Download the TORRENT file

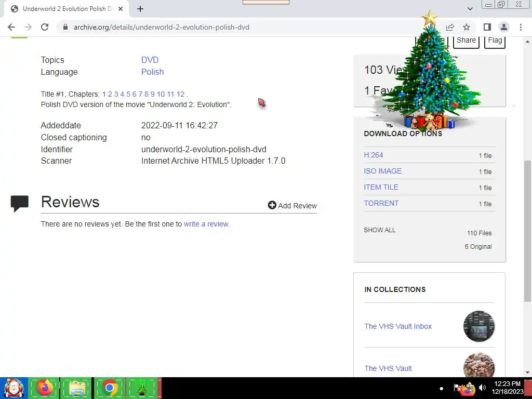(x=381, y=203)
